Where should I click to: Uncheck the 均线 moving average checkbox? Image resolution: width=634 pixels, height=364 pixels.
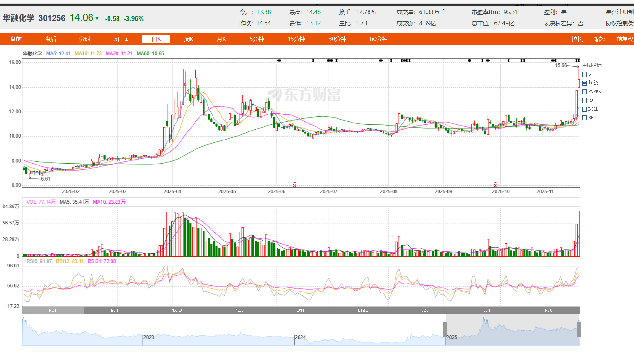[x=585, y=83]
